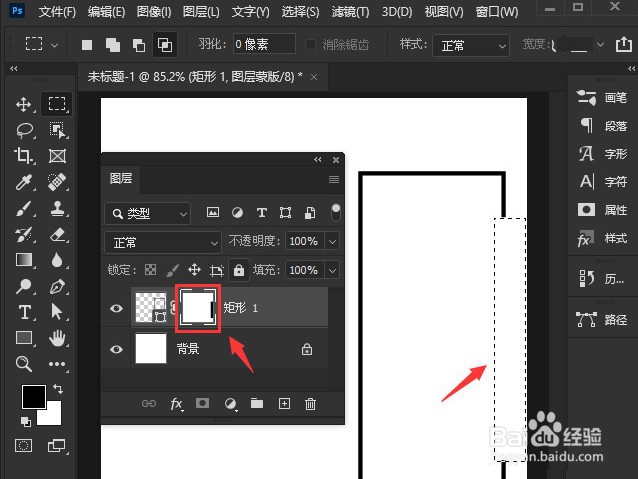Click Subtract from selection mode button
The height and width of the screenshot is (479, 638).
[x=139, y=45]
